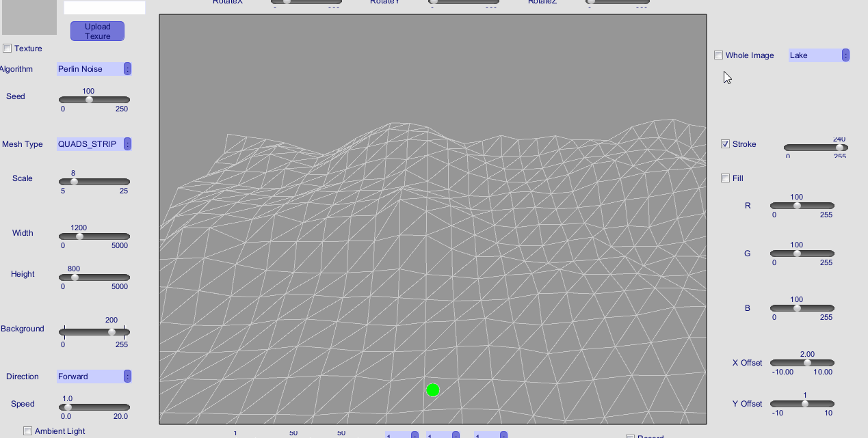Click the RotateZ slider
The width and height of the screenshot is (868, 438).
click(x=618, y=2)
